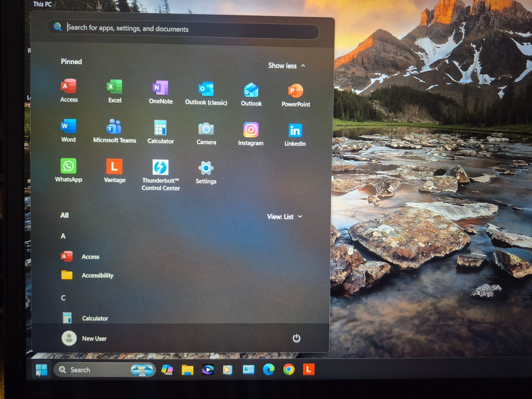Open Microsoft Edge from the taskbar
532x399 pixels.
269,369
